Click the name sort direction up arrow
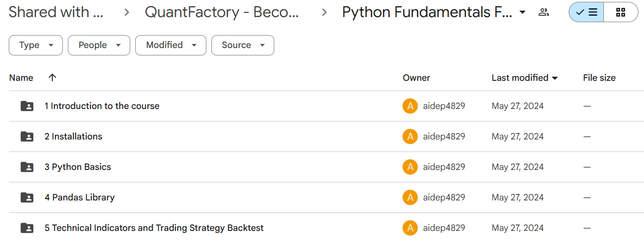 pyautogui.click(x=52, y=78)
